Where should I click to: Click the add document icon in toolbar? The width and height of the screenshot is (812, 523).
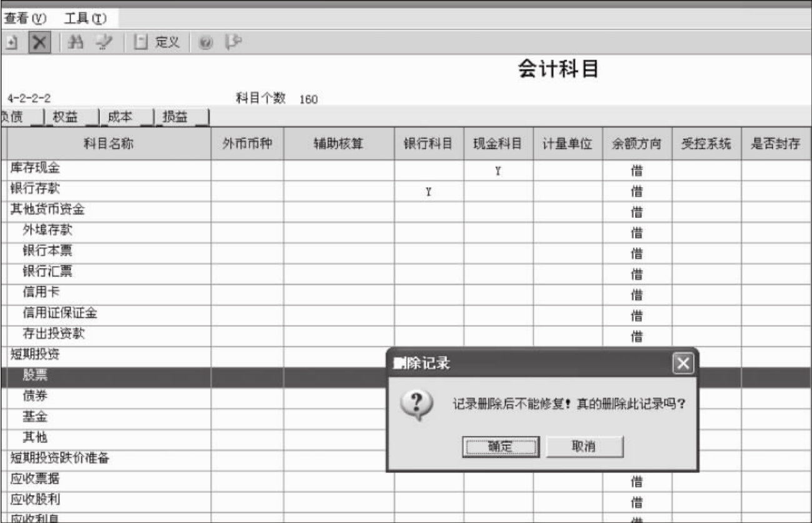pos(13,42)
